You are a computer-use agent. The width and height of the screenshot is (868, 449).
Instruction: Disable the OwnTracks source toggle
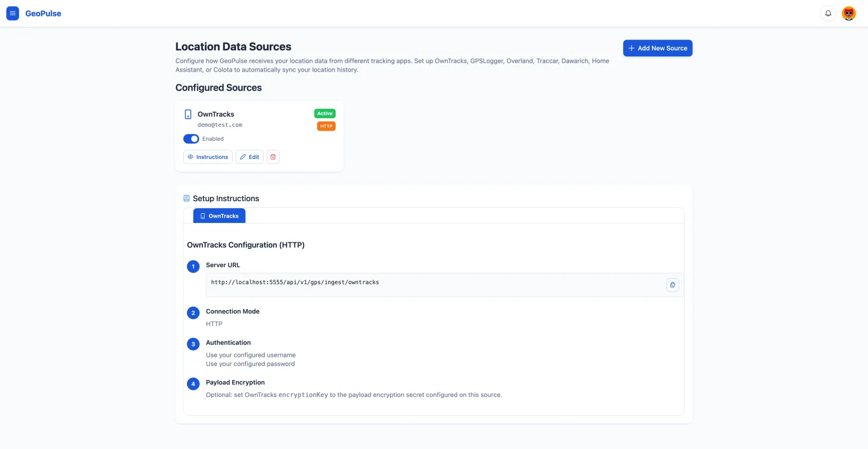click(191, 139)
